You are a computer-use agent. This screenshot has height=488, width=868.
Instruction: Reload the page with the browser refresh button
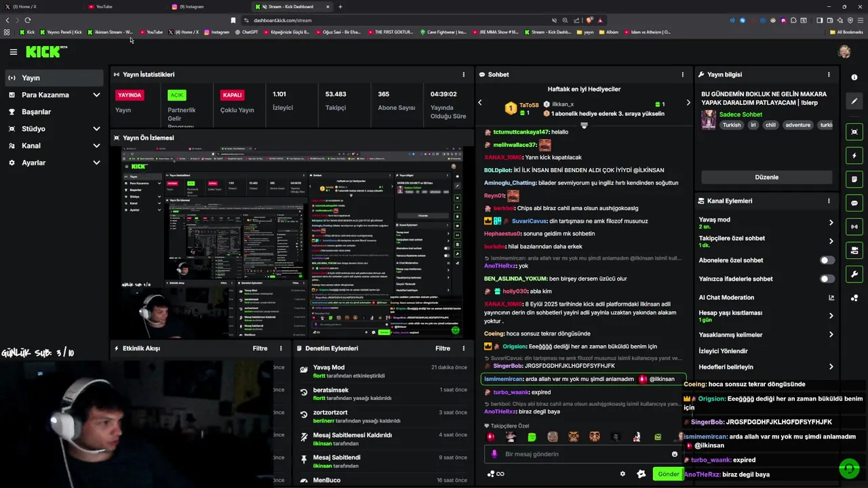(x=28, y=20)
